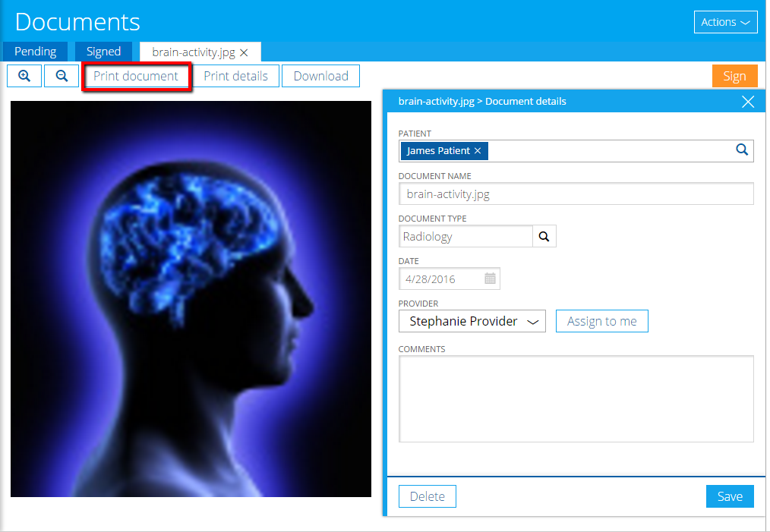Open the date picker calendar icon
770x532 pixels.
point(490,279)
